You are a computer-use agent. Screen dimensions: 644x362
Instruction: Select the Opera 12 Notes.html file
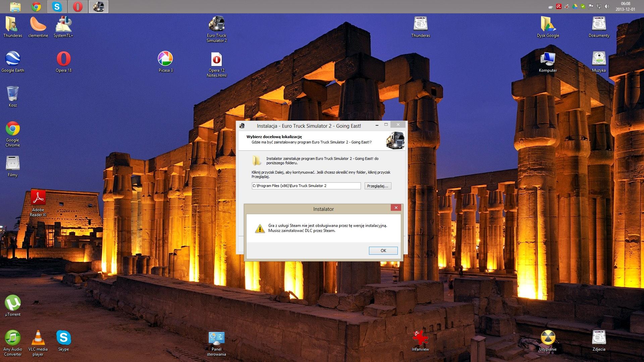[216, 64]
